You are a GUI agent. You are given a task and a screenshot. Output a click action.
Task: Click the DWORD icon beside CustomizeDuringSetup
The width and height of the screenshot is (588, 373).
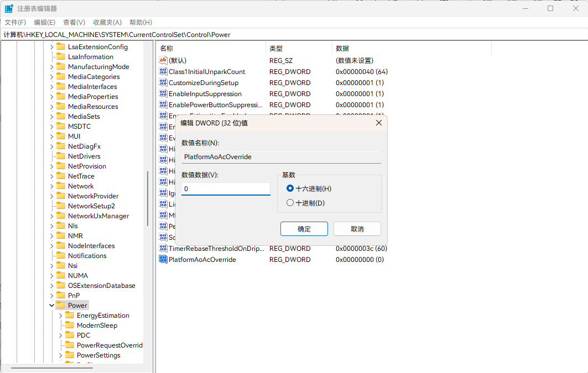[x=163, y=82]
